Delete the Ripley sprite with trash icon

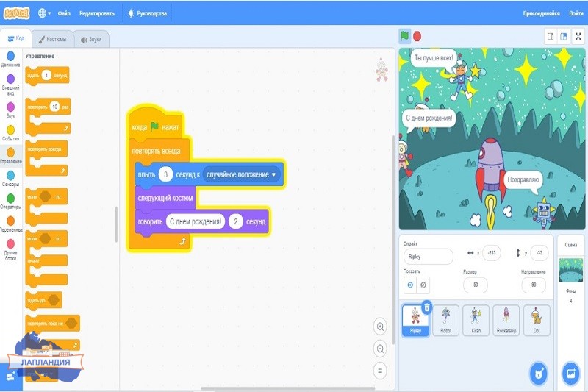(x=427, y=307)
